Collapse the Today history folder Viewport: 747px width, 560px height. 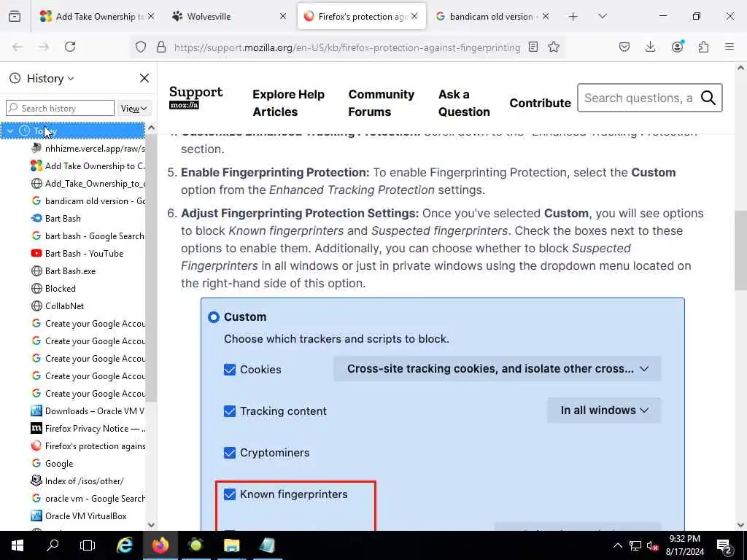(x=10, y=131)
